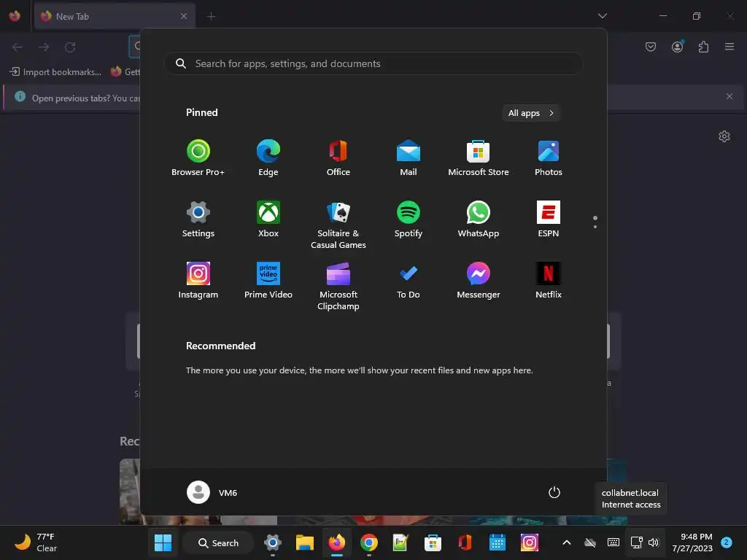Open Microsoft Clipchamp
This screenshot has height=560, width=747.
tap(338, 286)
